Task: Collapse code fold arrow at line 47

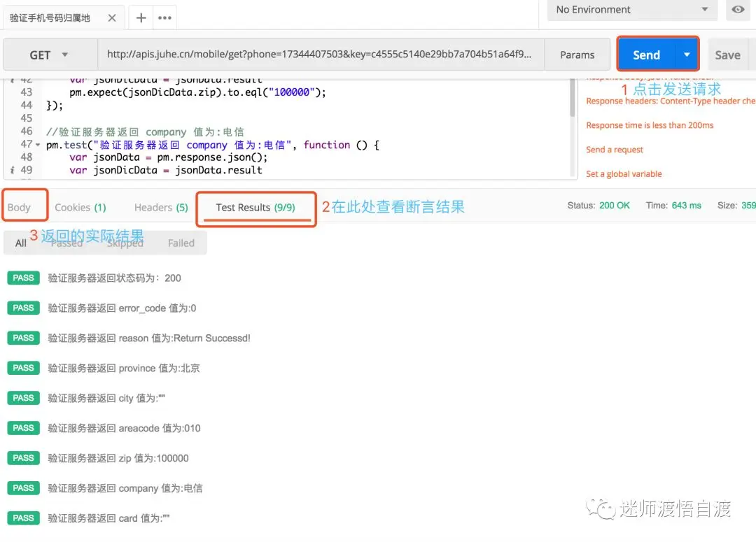Action: tap(38, 145)
